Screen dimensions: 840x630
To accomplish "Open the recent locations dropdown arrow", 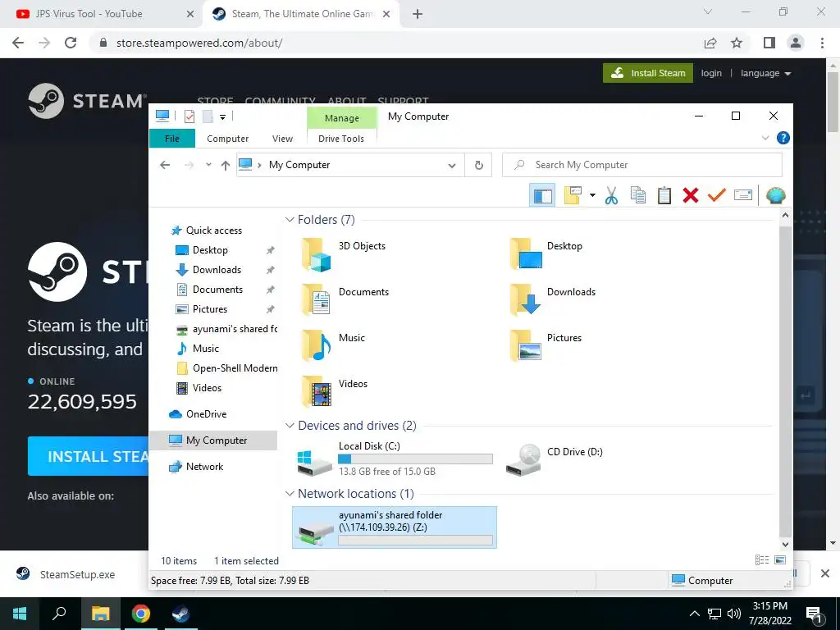I will (208, 165).
